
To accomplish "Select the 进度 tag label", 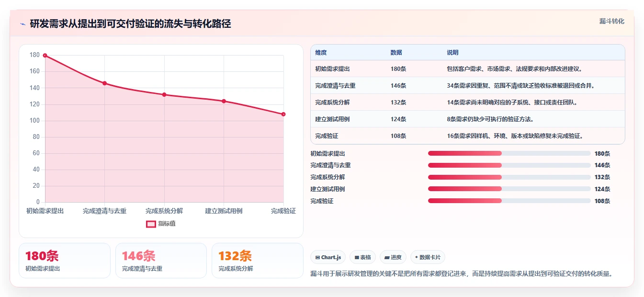I will [x=396, y=258].
